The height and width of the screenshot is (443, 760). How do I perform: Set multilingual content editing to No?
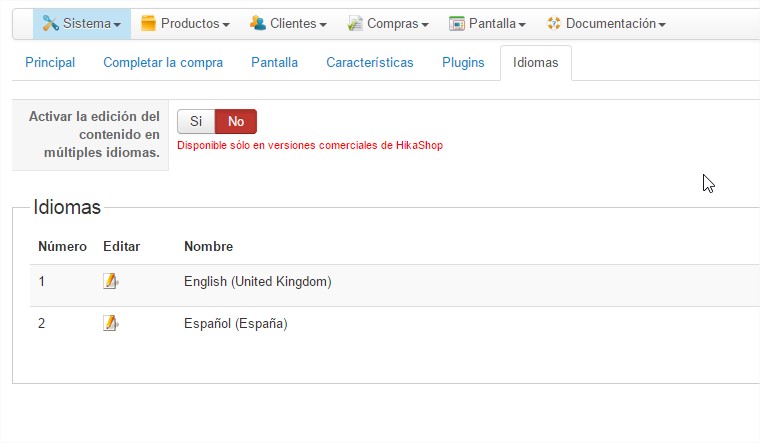pos(236,121)
